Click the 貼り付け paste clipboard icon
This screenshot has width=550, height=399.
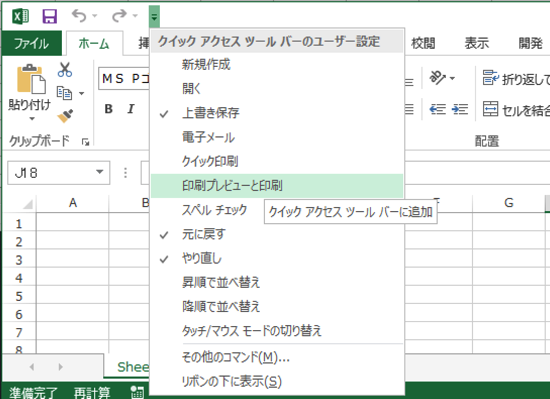[x=31, y=79]
